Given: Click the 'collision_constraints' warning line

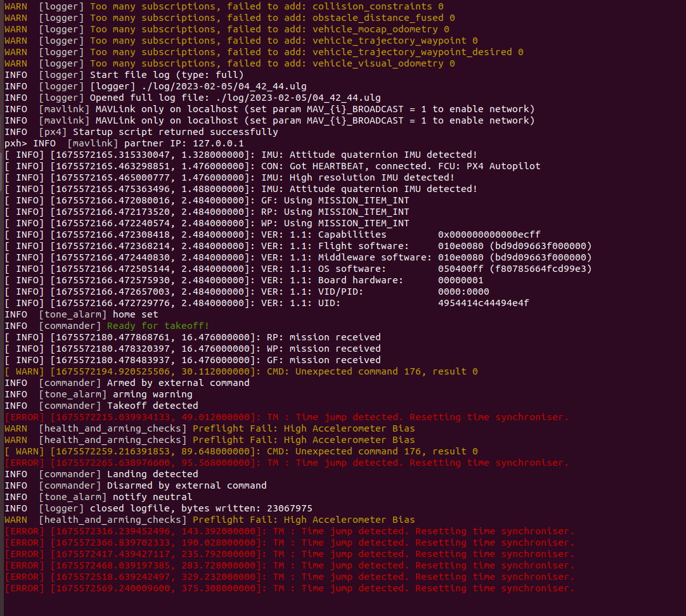Looking at the screenshot, I should point(224,6).
